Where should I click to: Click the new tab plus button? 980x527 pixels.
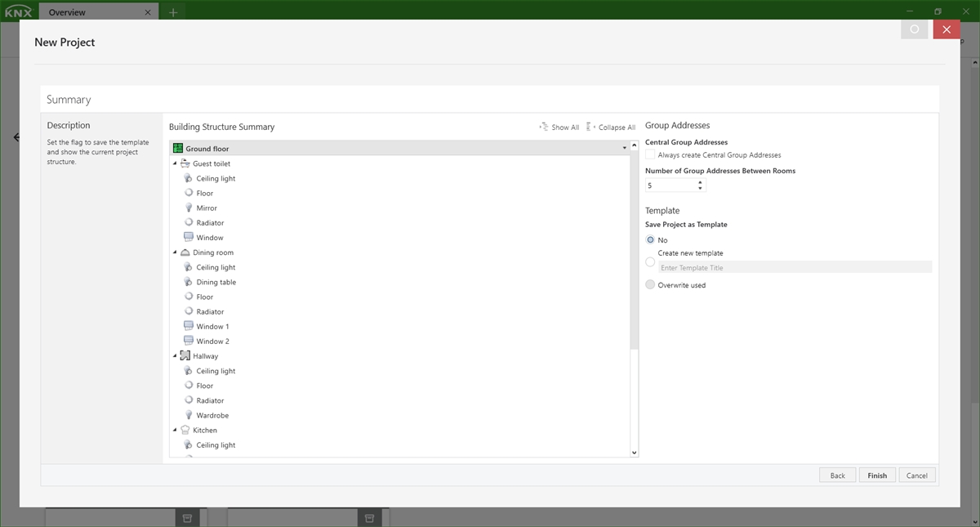click(x=171, y=12)
